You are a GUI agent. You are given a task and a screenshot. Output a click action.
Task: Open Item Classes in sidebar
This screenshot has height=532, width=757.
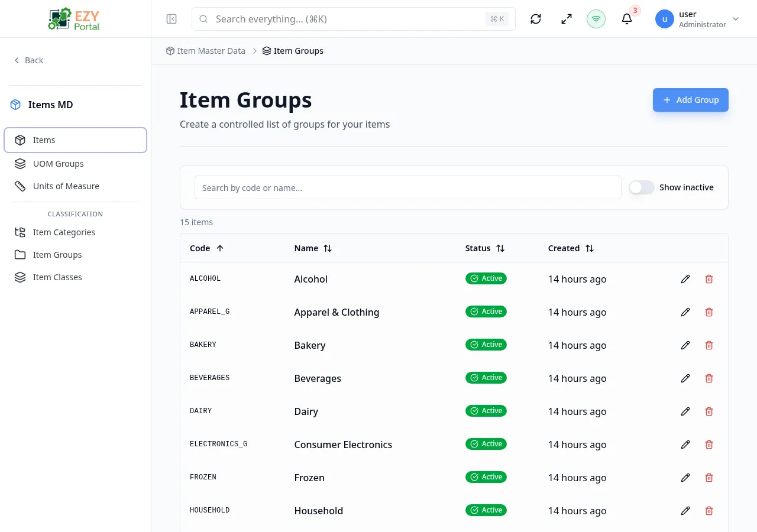pyautogui.click(x=75, y=277)
